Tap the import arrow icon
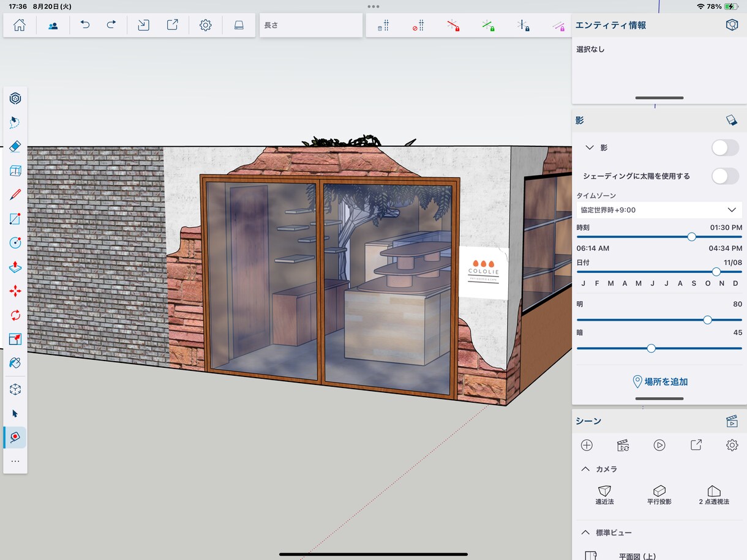Screen dimensions: 747x560 point(143,25)
